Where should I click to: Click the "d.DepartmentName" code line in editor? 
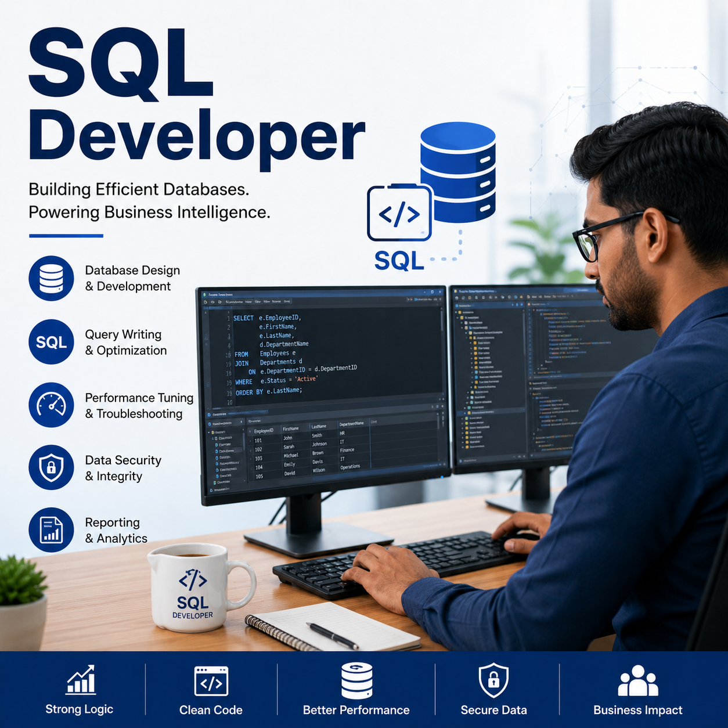[x=284, y=344]
